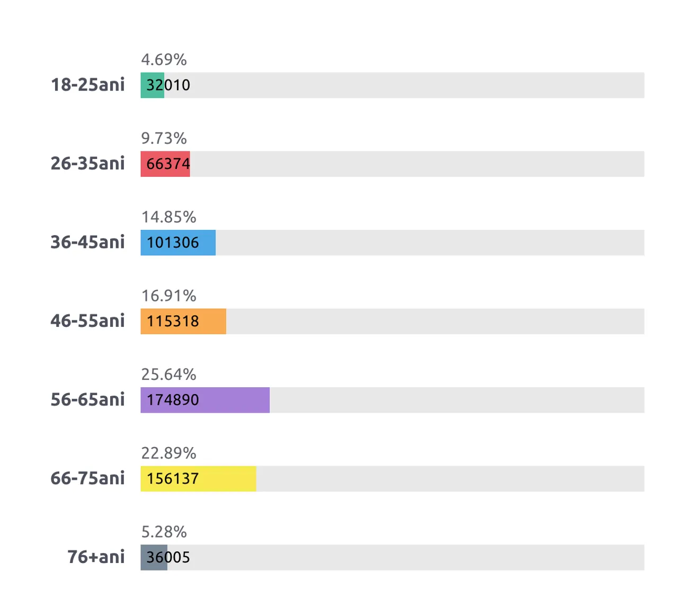Select the 25.64% percentage text

click(168, 374)
